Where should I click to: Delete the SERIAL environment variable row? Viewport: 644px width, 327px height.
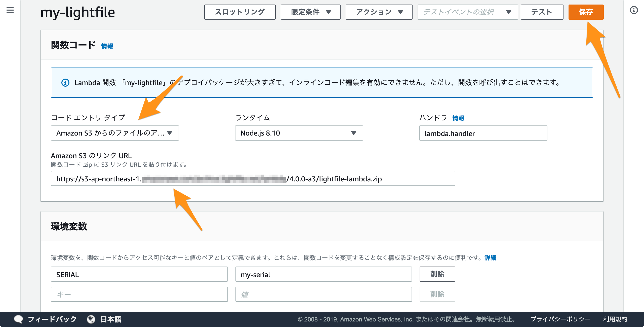click(437, 274)
